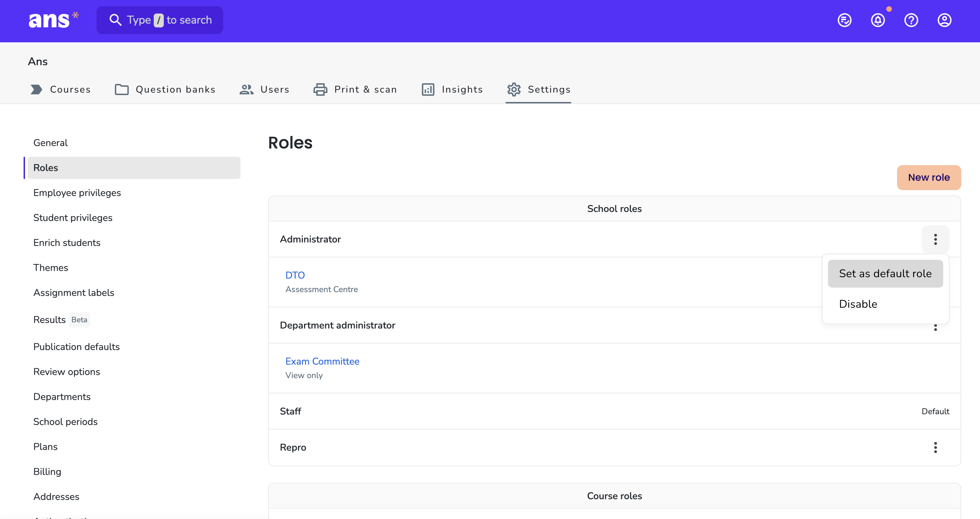The height and width of the screenshot is (519, 980).
Task: Switch to the Question banks tab
Action: point(165,90)
